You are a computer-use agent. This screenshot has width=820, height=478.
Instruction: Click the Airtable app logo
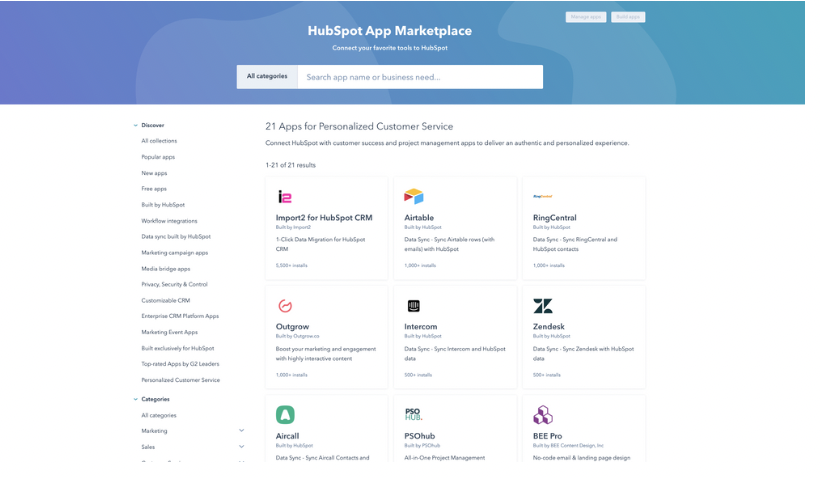click(413, 197)
